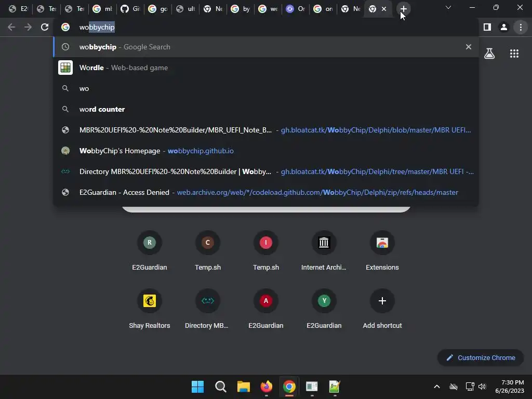Viewport: 532px width, 399px height.
Task: Open the Directory MB... shortcut
Action: click(208, 309)
